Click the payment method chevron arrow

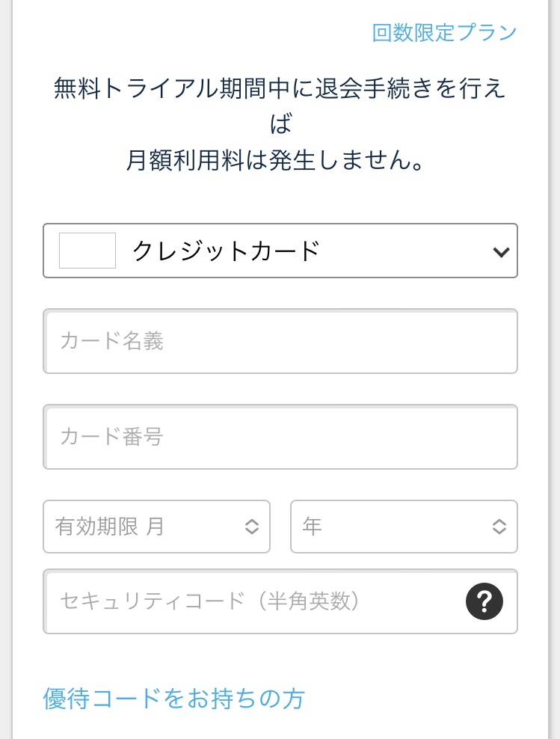tap(501, 252)
